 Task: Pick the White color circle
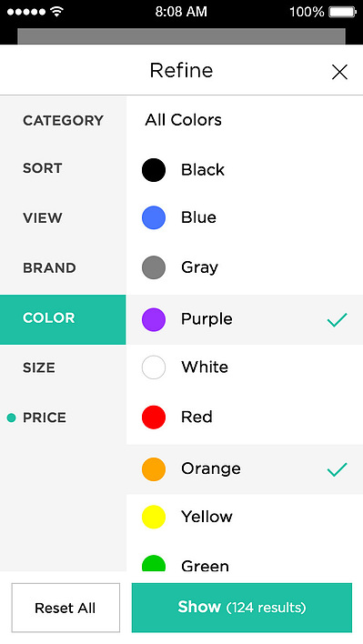tap(154, 367)
